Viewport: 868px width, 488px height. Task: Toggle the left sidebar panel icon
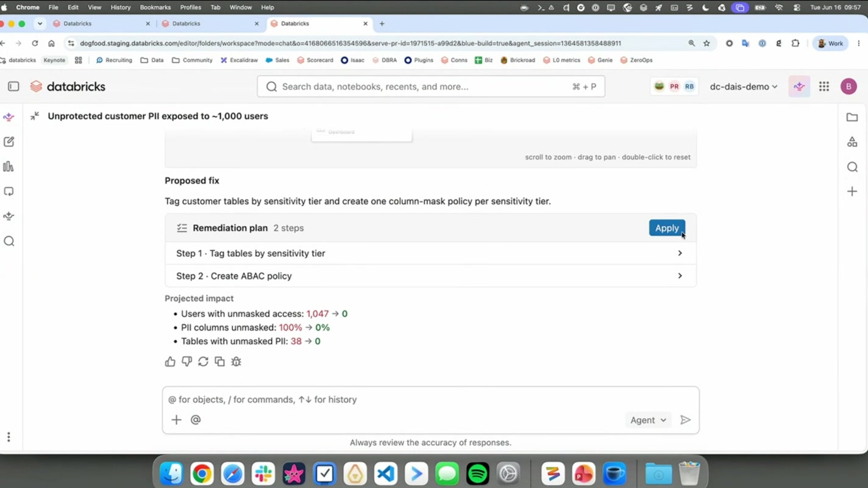tap(13, 87)
